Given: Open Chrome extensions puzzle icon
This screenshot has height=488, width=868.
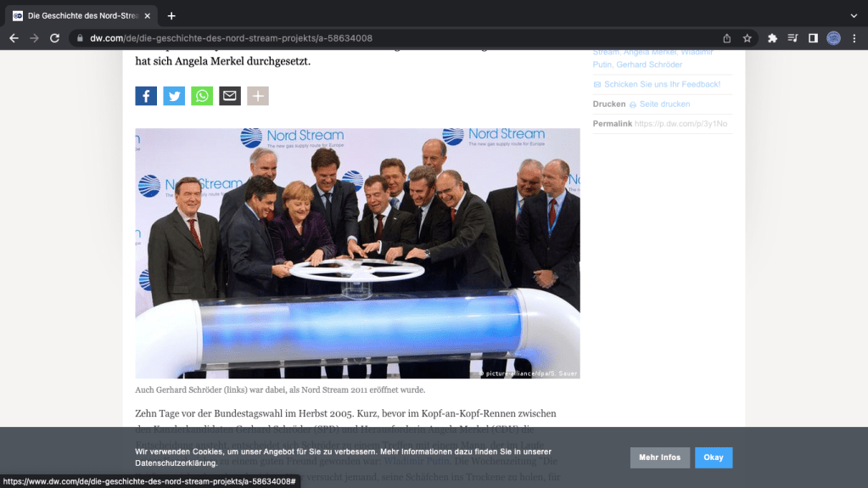Looking at the screenshot, I should (x=772, y=38).
